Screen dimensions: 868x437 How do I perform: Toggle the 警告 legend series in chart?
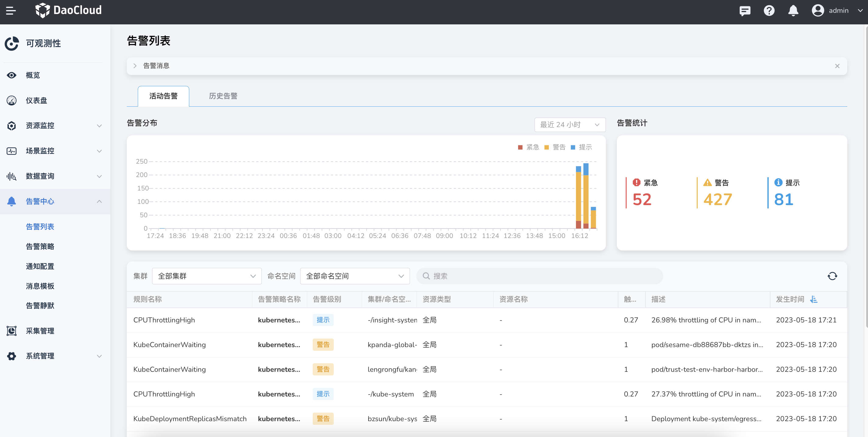(x=555, y=147)
